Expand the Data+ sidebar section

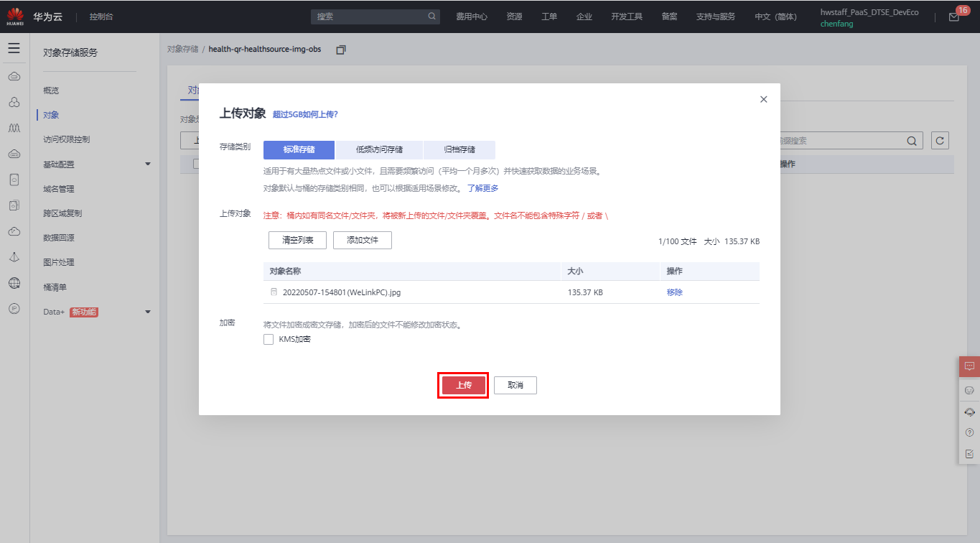148,312
